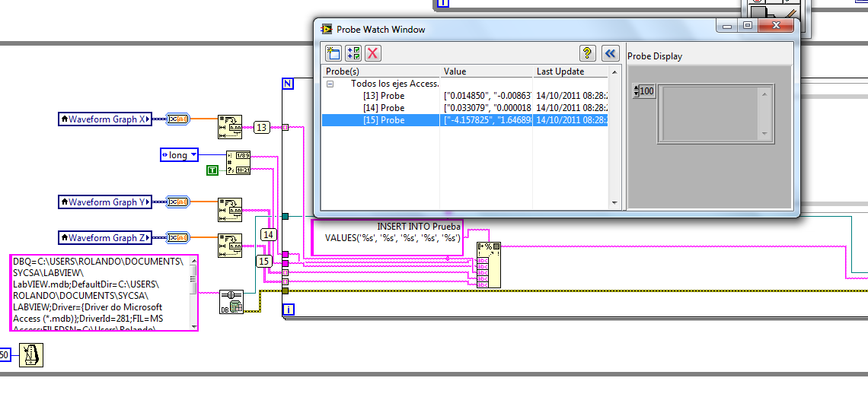Click the Format Into String function node
This screenshot has height=397, width=868.
(488, 264)
